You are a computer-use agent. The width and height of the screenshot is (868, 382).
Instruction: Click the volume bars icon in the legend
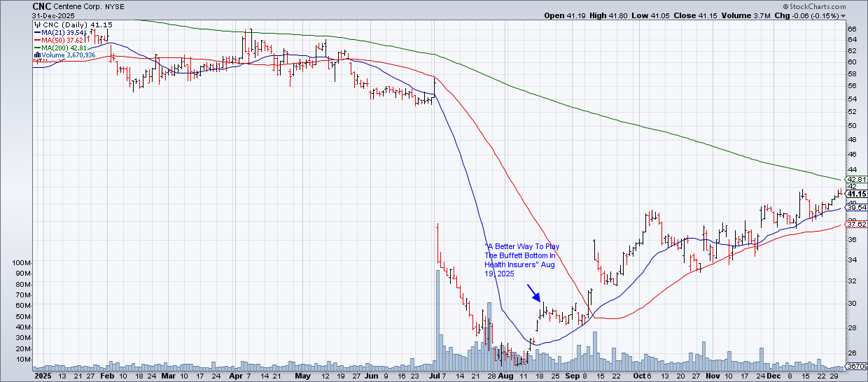tap(36, 55)
